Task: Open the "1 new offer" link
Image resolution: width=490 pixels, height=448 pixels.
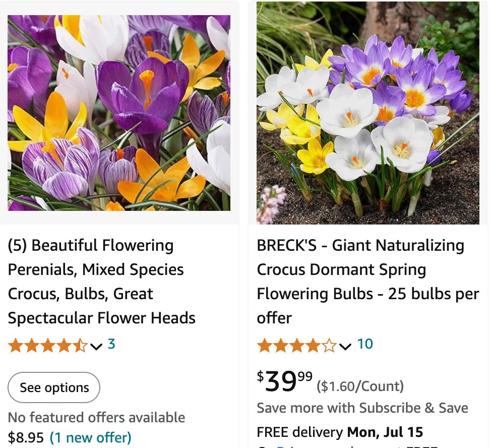Action: coord(91,438)
